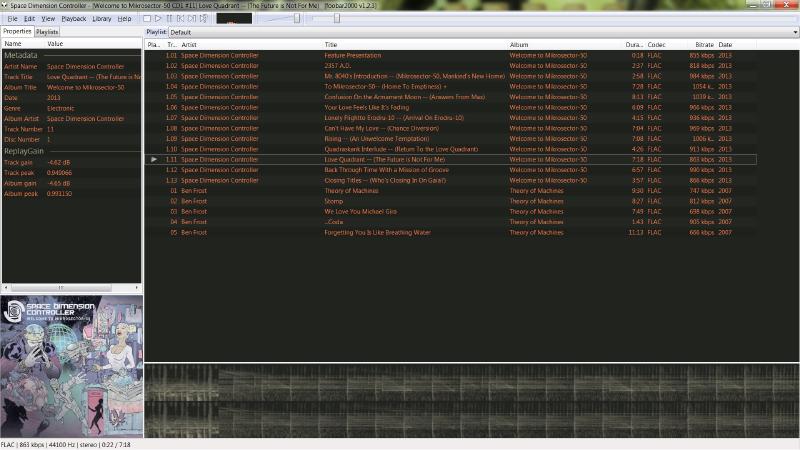
Task: Select track ...Coda
Action: (451, 222)
